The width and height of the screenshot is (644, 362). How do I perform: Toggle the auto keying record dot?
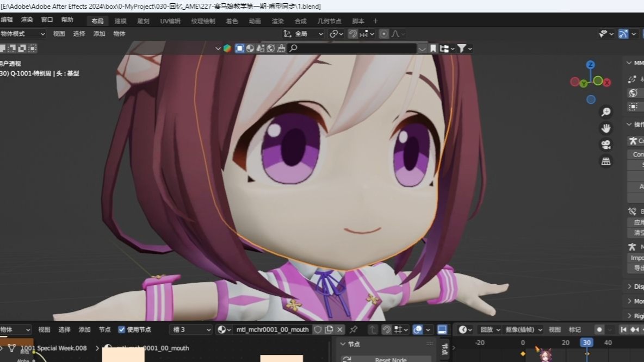[599, 329]
